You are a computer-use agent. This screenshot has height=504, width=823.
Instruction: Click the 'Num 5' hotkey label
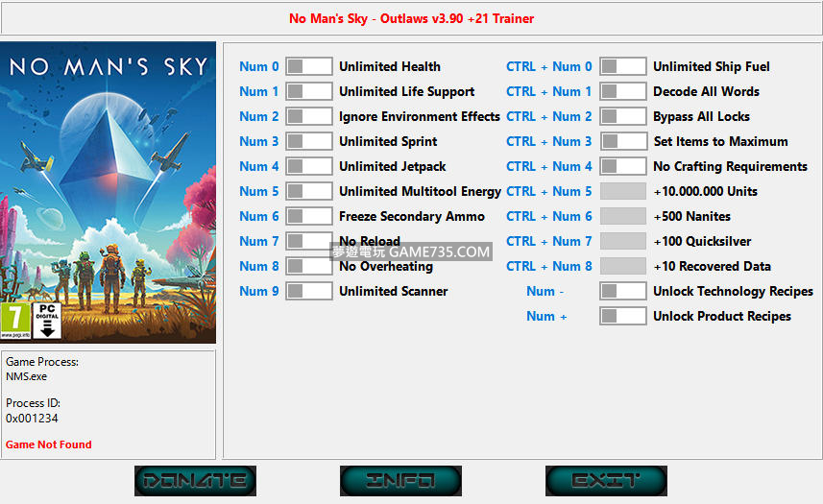[258, 191]
